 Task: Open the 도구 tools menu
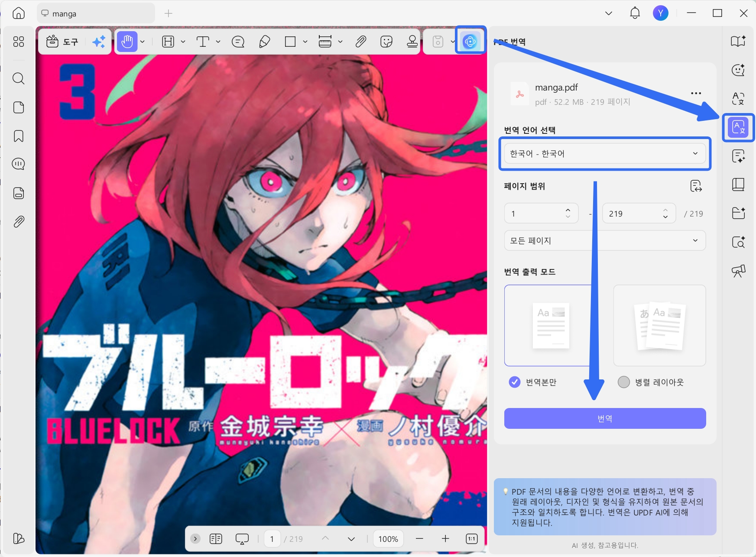(x=63, y=42)
